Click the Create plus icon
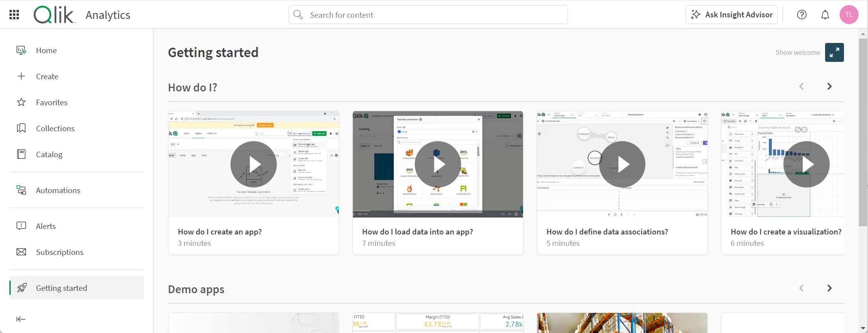Viewport: 868px width, 333px height. pos(21,76)
